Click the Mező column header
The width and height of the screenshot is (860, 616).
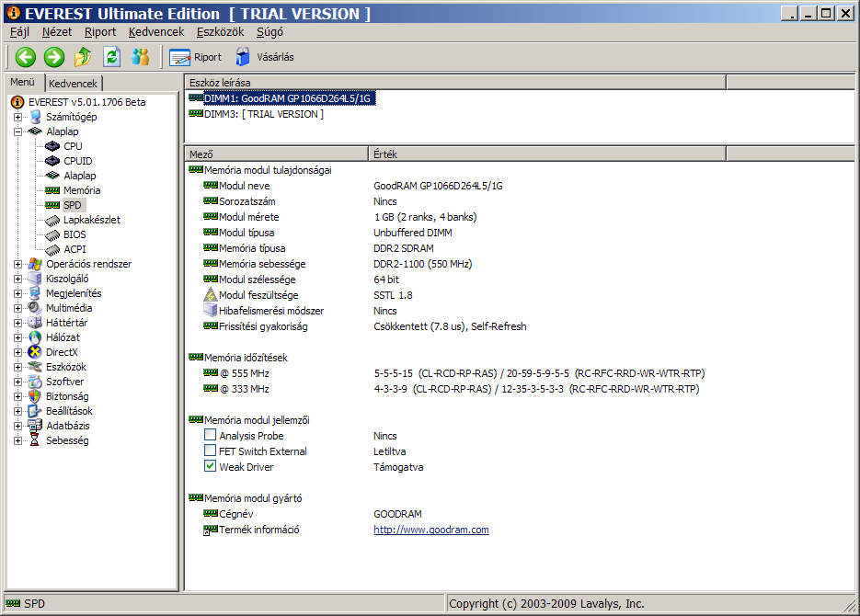click(x=277, y=154)
